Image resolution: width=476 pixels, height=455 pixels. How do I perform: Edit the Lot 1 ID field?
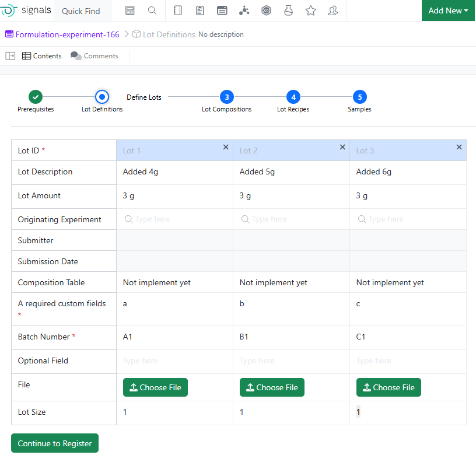(x=174, y=150)
